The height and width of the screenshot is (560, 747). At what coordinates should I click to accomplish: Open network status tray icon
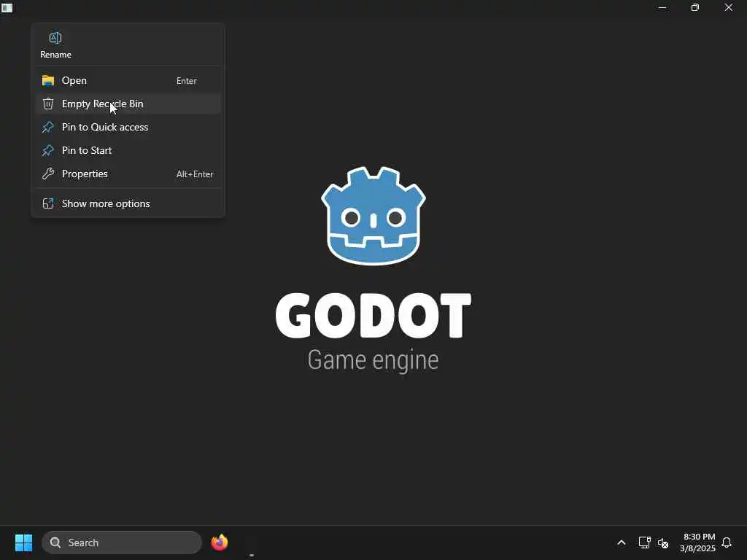pos(644,542)
